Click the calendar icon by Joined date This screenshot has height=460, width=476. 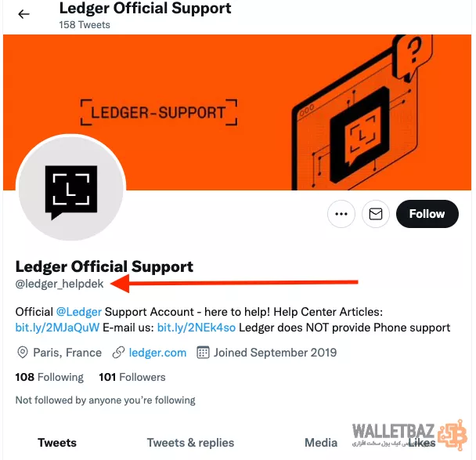[x=203, y=353]
